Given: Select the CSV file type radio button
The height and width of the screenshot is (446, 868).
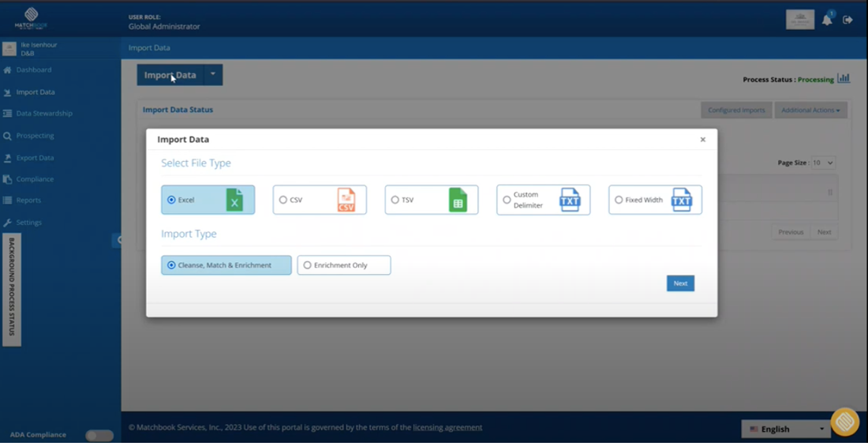Looking at the screenshot, I should (282, 200).
